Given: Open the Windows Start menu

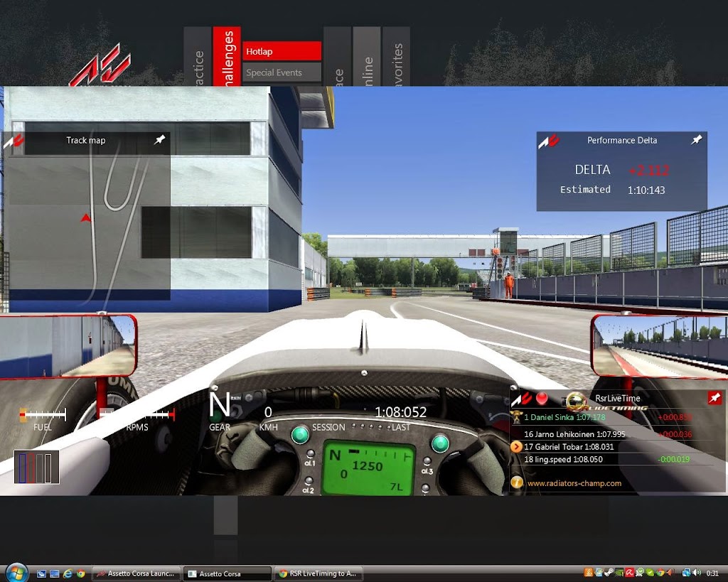Looking at the screenshot, I should click(x=17, y=573).
